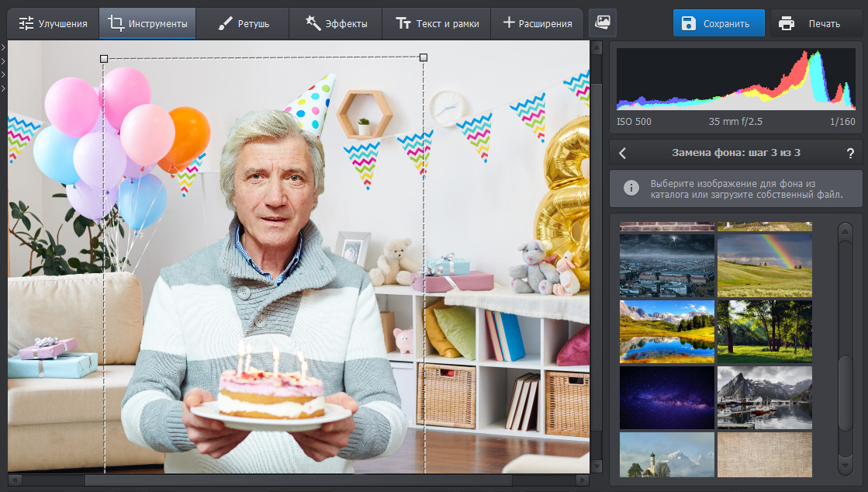Click the catalog scrollbar down arrow
Viewport: 868px width, 492px height.
click(846, 467)
